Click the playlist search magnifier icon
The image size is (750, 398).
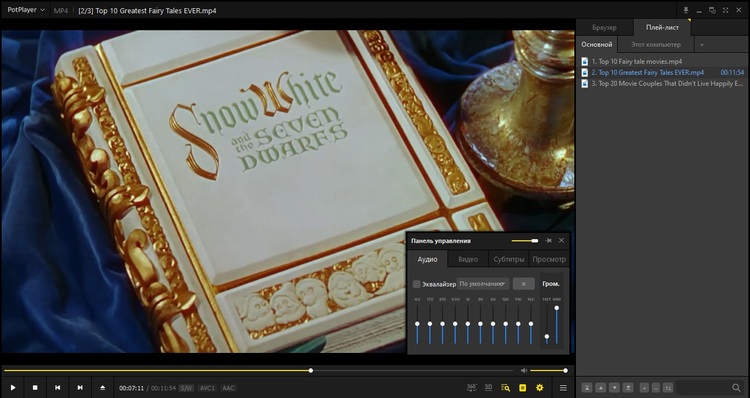click(736, 387)
